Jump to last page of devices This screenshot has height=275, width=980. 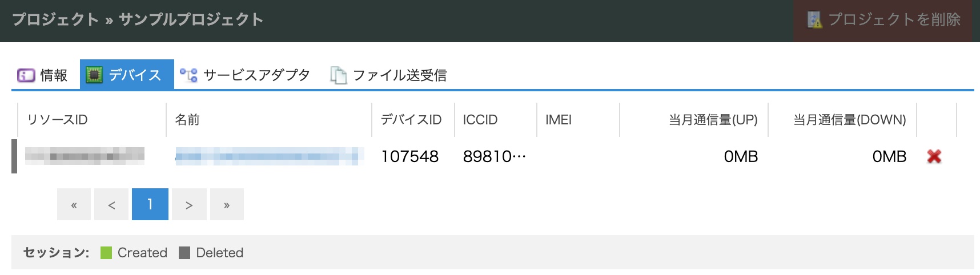(227, 204)
